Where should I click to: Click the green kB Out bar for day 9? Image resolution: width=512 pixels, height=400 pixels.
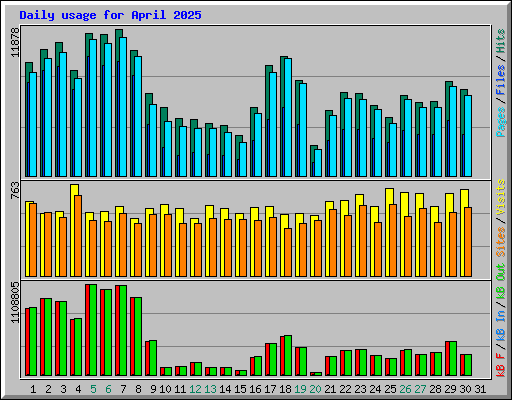click(153, 358)
